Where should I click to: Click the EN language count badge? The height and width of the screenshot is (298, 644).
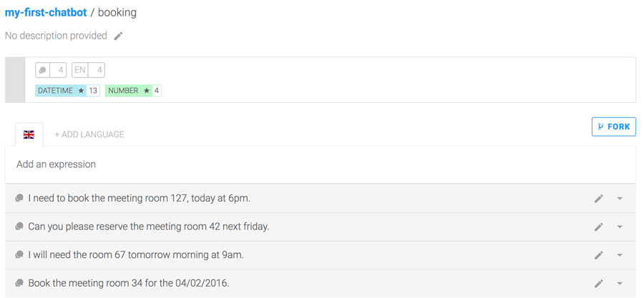click(x=88, y=70)
